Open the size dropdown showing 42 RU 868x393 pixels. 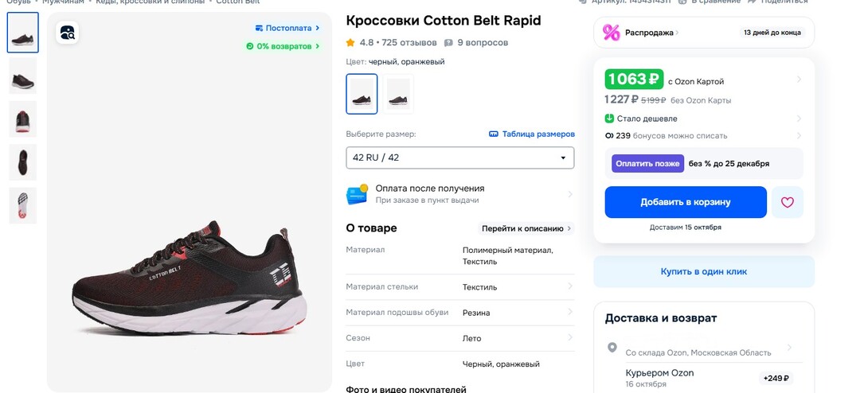pos(459,158)
